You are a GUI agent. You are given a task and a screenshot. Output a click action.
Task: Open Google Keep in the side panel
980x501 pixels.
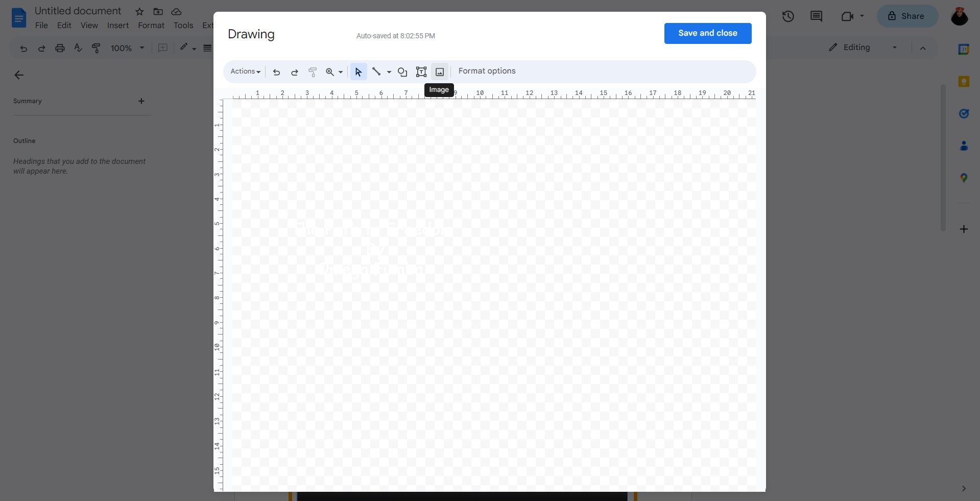[x=964, y=81]
